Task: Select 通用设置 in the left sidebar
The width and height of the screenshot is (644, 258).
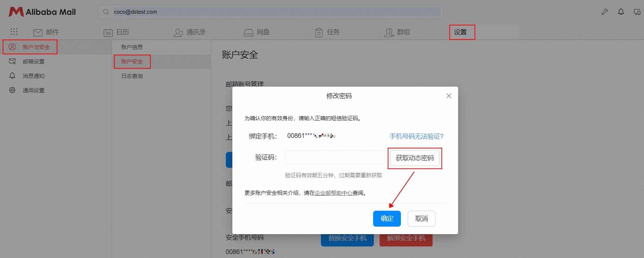Action: point(33,90)
